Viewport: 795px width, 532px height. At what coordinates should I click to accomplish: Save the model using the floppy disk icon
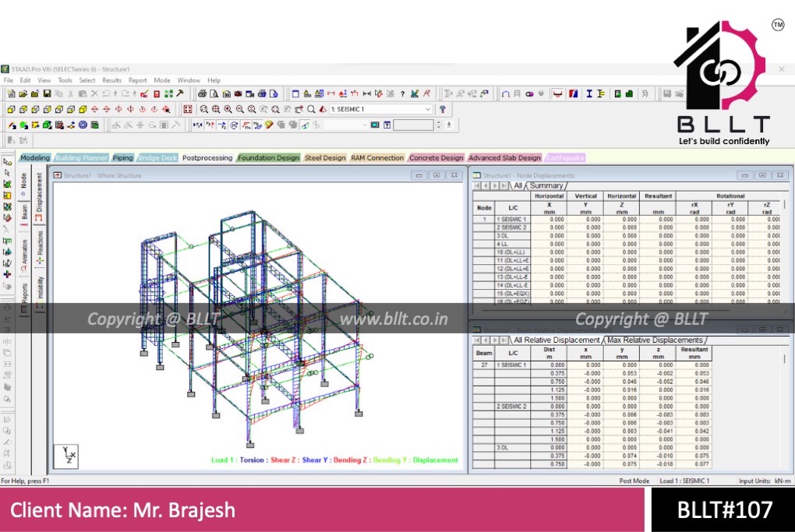click(47, 93)
